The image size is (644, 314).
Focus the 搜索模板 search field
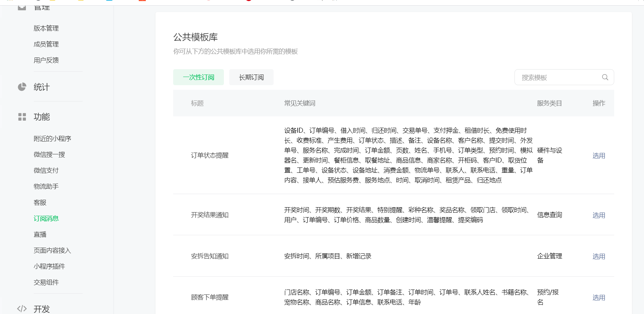tap(564, 77)
